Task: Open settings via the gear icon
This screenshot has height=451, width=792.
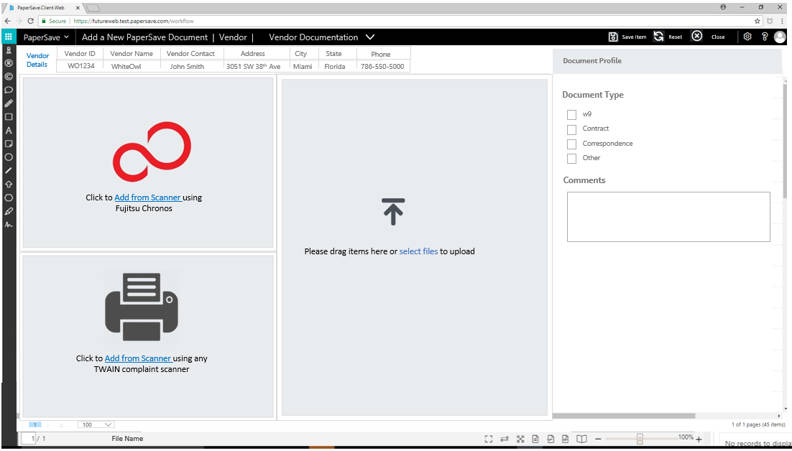Action: pyautogui.click(x=747, y=37)
